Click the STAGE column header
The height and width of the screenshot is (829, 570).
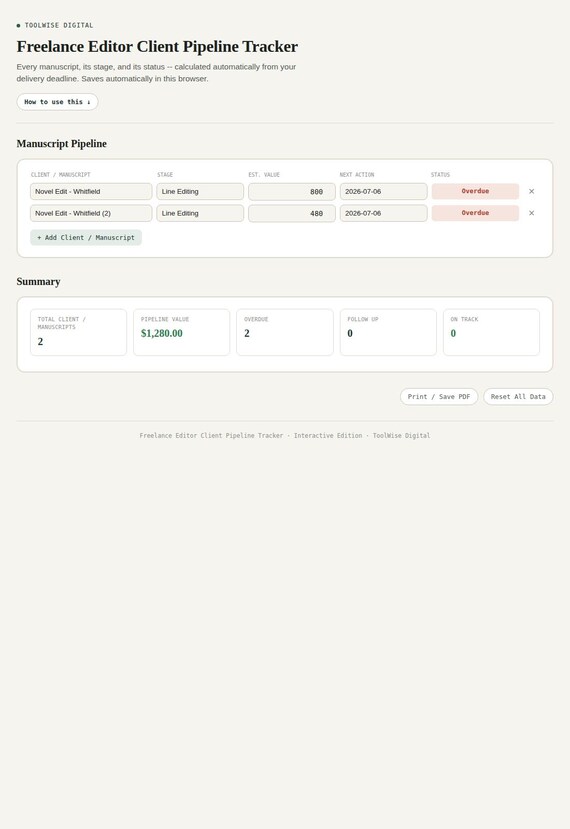tap(165, 174)
